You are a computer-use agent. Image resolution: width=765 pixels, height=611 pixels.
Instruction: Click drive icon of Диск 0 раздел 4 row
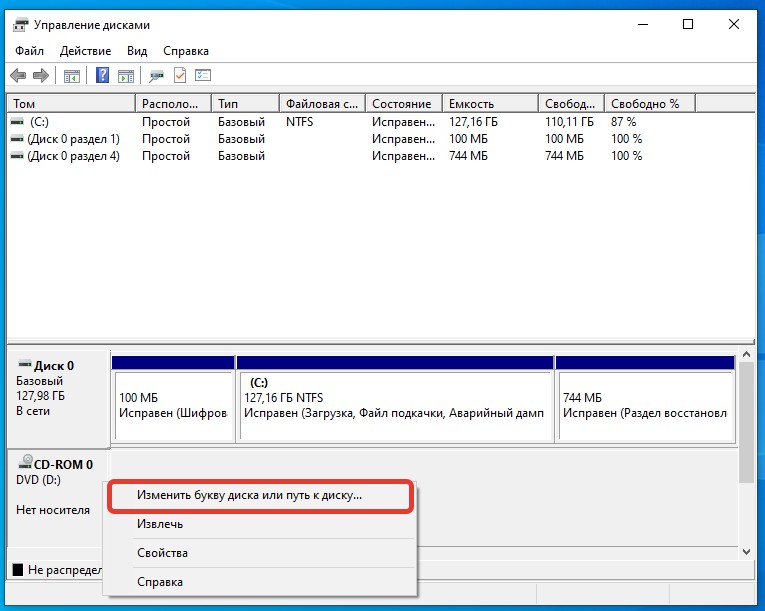pyautogui.click(x=17, y=156)
